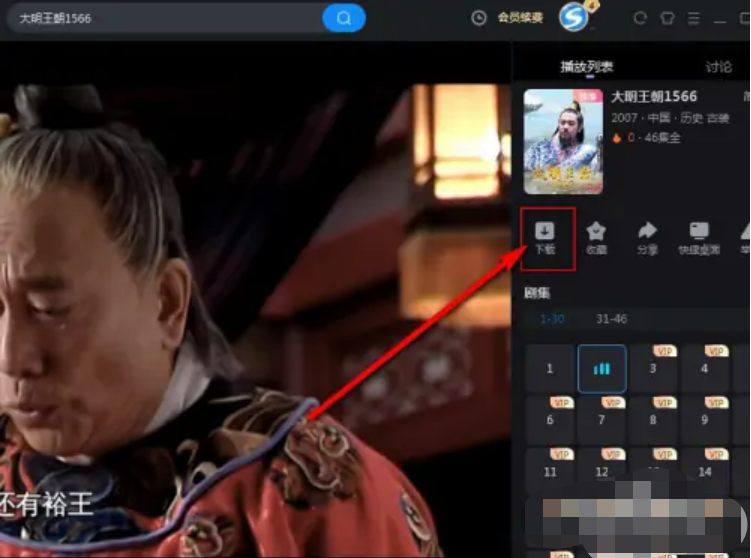This screenshot has height=558, width=751.
Task: Click the blue user avatar icon
Action: point(573,17)
